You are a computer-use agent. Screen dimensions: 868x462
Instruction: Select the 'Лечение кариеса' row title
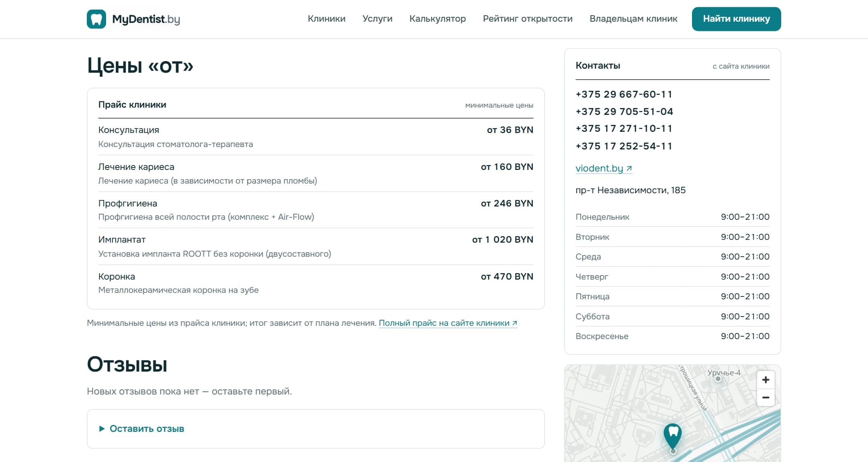point(136,167)
